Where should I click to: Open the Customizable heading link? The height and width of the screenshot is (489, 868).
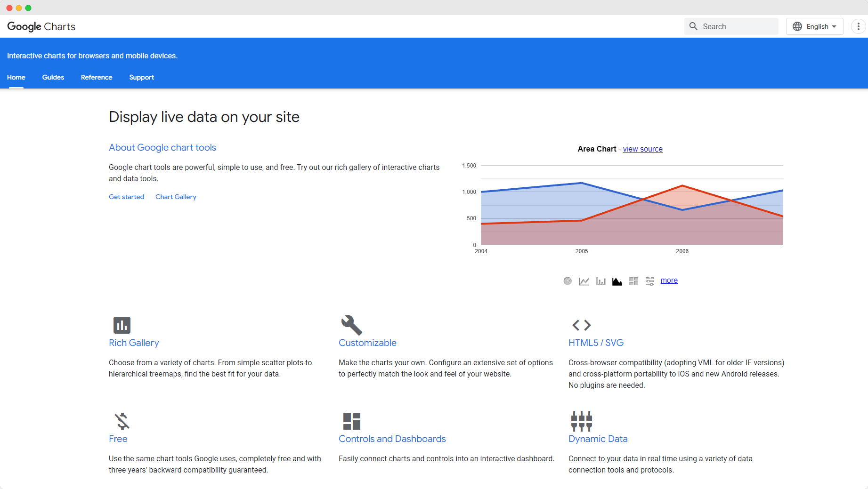pyautogui.click(x=367, y=343)
